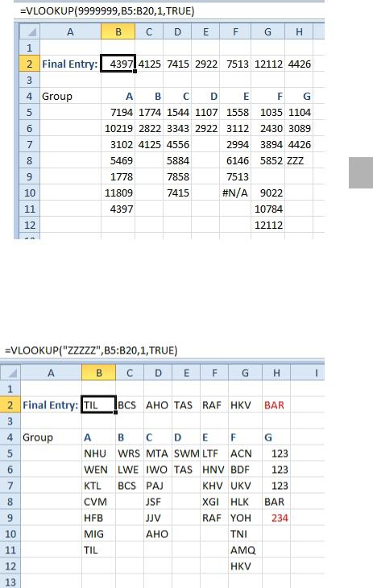373x588 pixels.
Task: Click the cell containing TNI
Action: (245, 534)
